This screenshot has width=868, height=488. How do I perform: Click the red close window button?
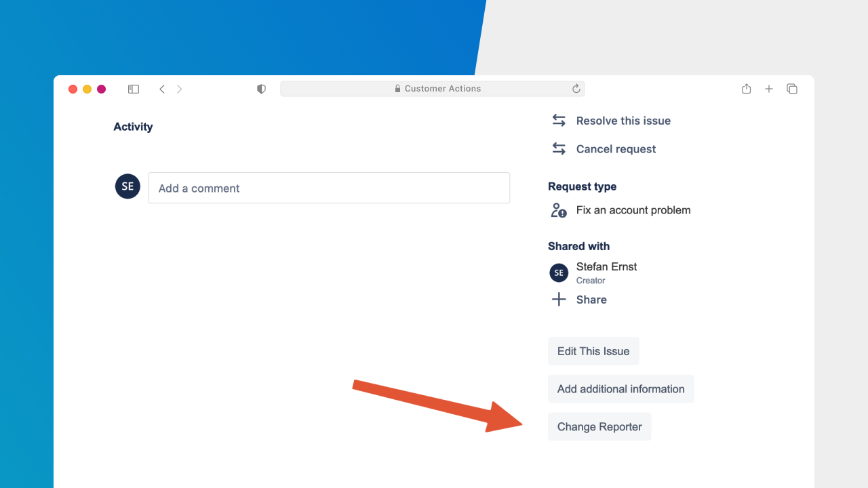click(73, 89)
